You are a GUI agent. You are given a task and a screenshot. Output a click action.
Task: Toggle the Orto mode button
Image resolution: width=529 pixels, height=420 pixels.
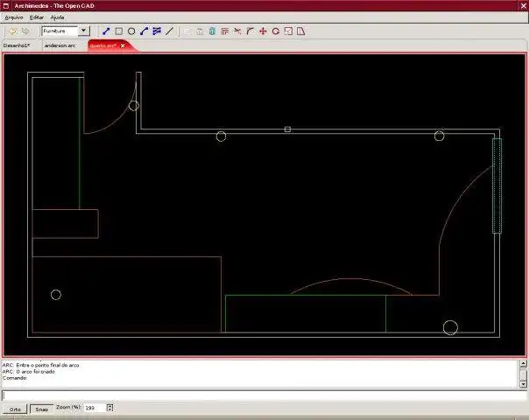(x=15, y=409)
